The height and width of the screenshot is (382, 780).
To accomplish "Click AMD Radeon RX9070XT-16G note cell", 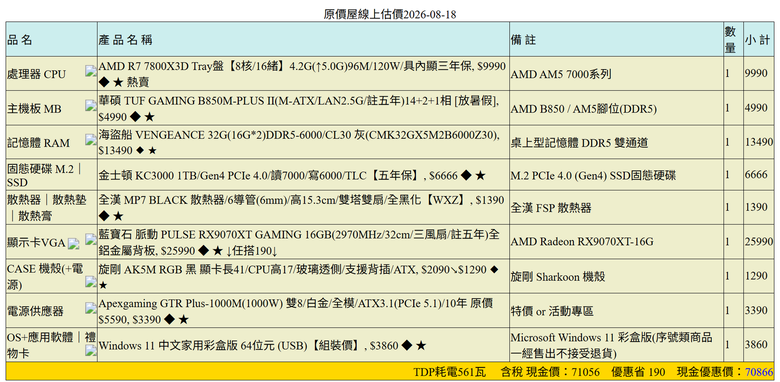I will tap(582, 242).
